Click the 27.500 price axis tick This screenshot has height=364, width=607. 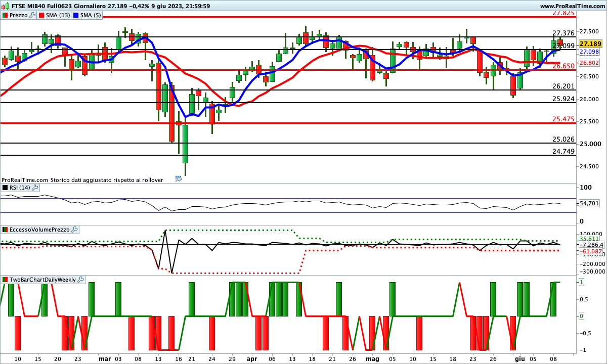pyautogui.click(x=590, y=31)
